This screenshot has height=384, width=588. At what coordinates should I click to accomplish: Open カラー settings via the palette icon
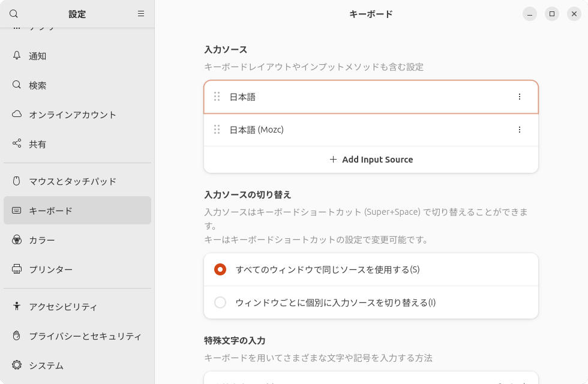[17, 239]
